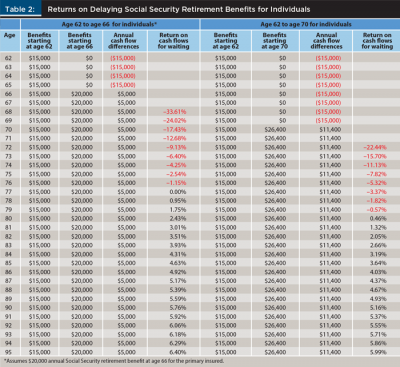Select the rightmost 'Return on cash flows for waiting' header
This screenshot has width=400, height=367.
[377, 41]
